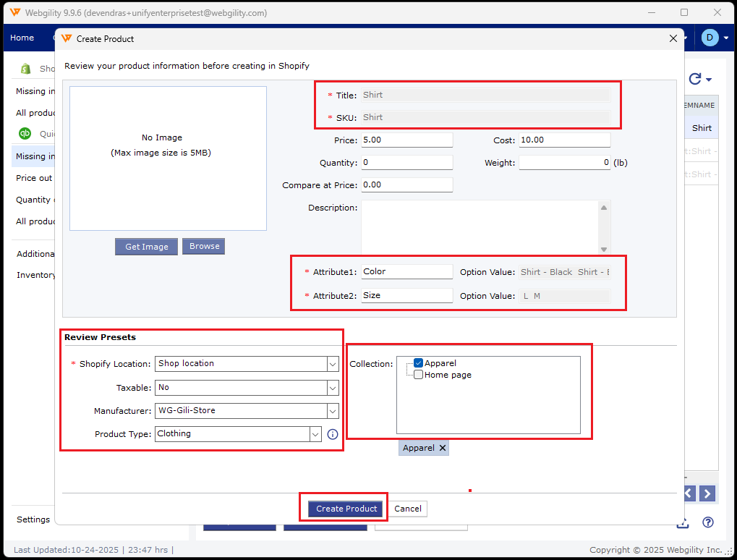The image size is (737, 560).
Task: Select Settings in the left sidebar
Action: click(x=33, y=519)
